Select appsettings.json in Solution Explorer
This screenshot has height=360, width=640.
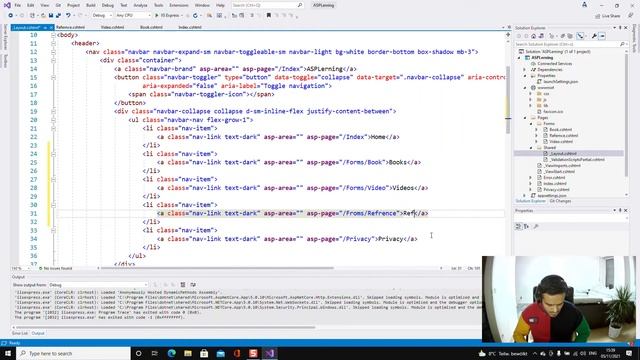coord(551,196)
